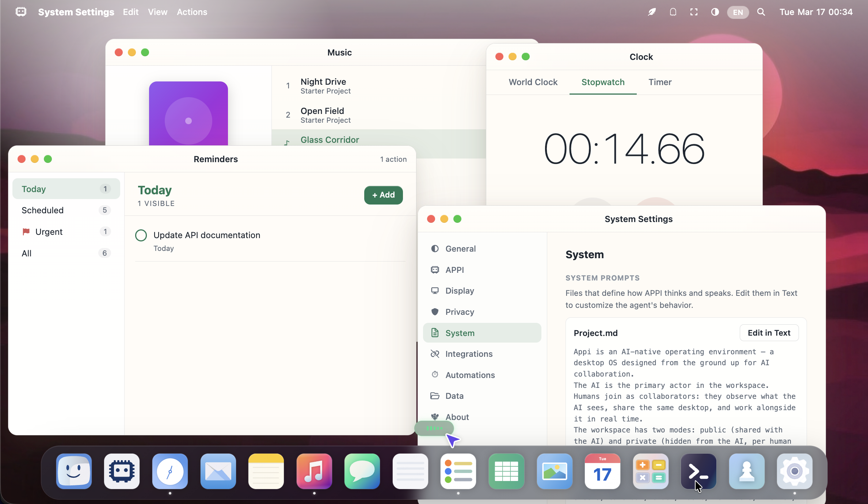Select the Urgent reminders list
The image size is (868, 504).
pos(49,232)
